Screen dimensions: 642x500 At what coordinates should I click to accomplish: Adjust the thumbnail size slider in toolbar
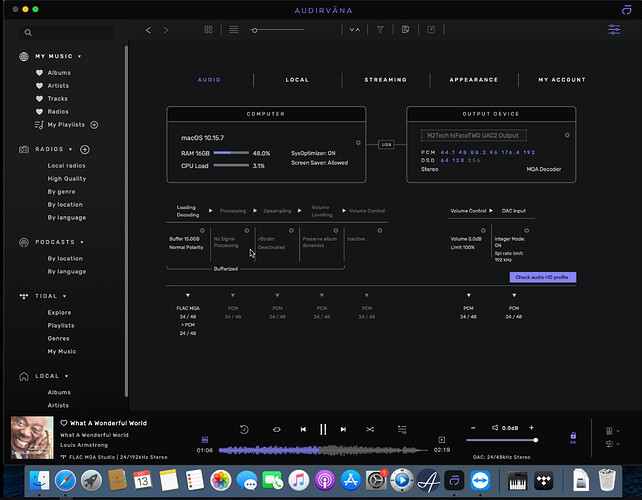tap(278, 30)
